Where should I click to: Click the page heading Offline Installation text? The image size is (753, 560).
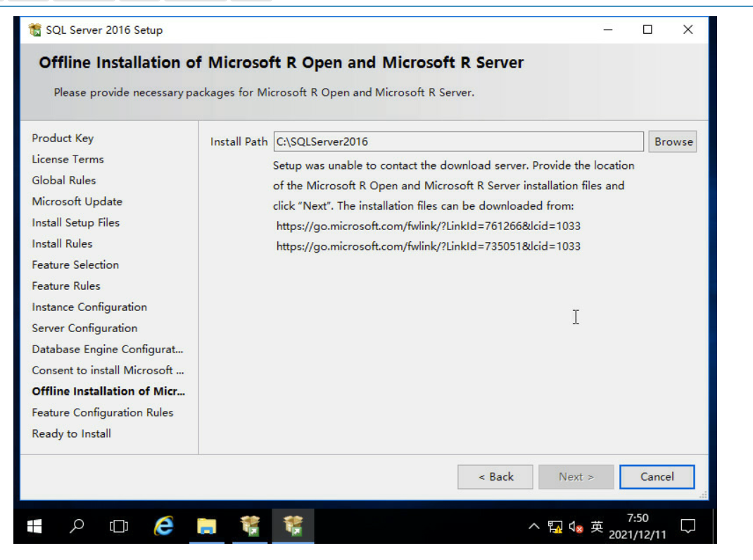[x=281, y=63]
